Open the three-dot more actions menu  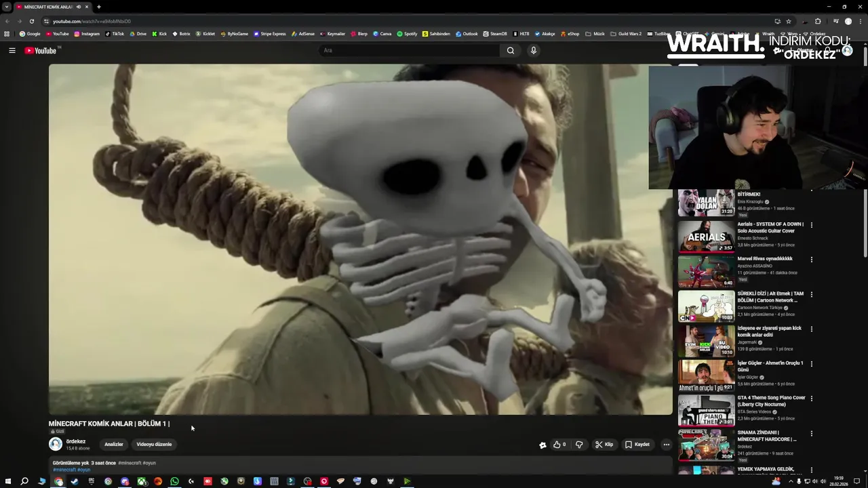point(666,445)
